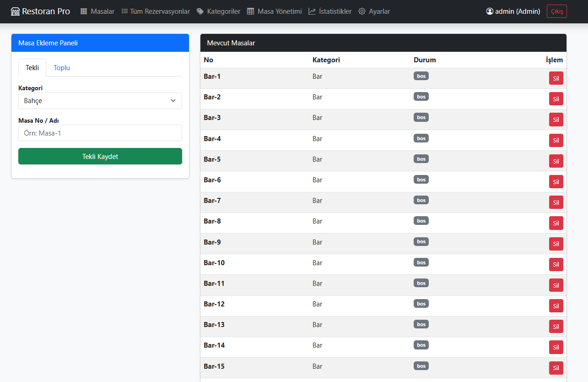This screenshot has height=382, width=588.
Task: Click the admin (Admin) user label
Action: [518, 11]
